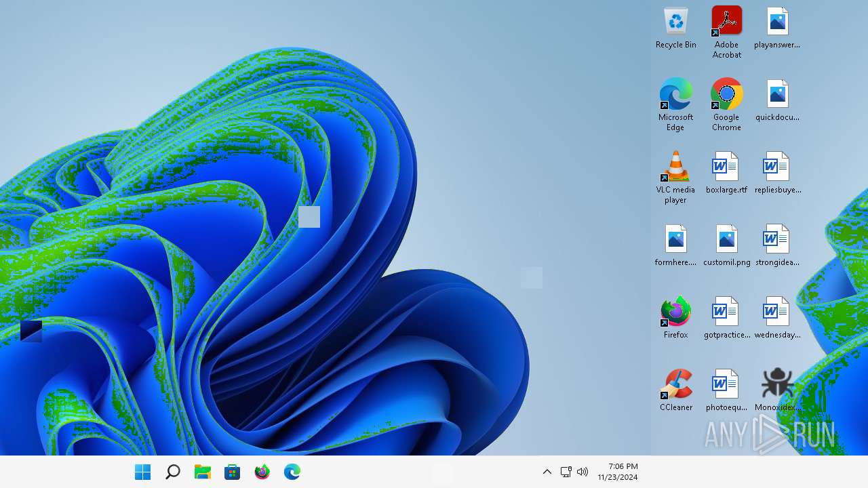Image resolution: width=868 pixels, height=488 pixels.
Task: Select the strongidea Word document icon
Action: tap(777, 245)
